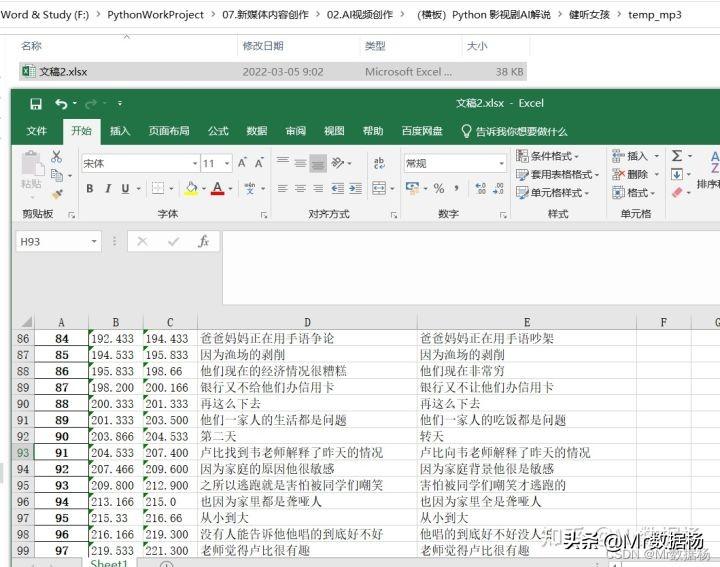Screen dimensions: 720x567
Task: Apply cell borders with the border icon
Action: [x=158, y=188]
